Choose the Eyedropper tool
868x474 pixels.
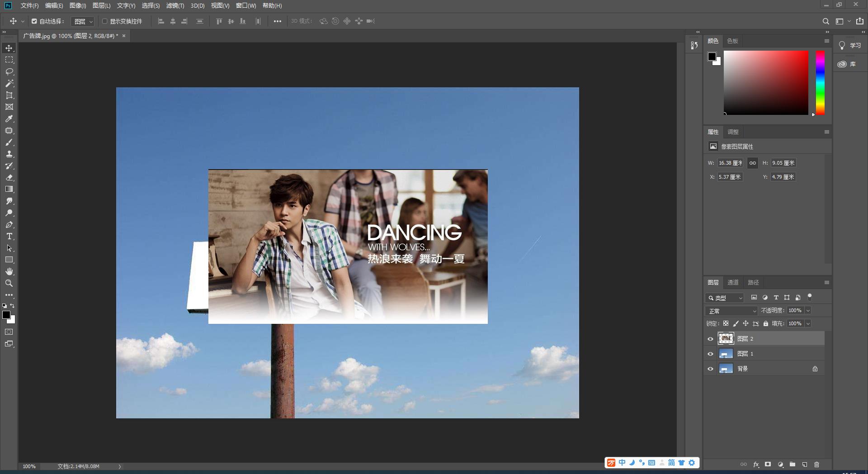(9, 119)
